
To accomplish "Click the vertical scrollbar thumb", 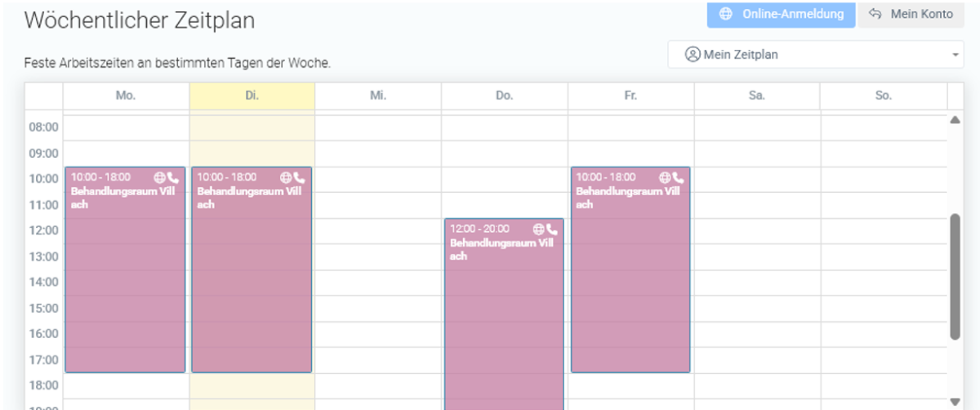I will click(955, 277).
